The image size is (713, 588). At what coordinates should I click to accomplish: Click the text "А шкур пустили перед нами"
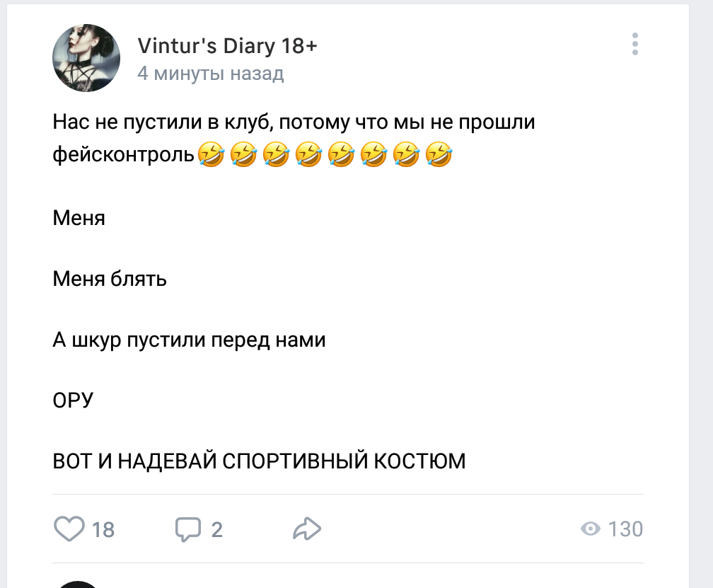189,340
